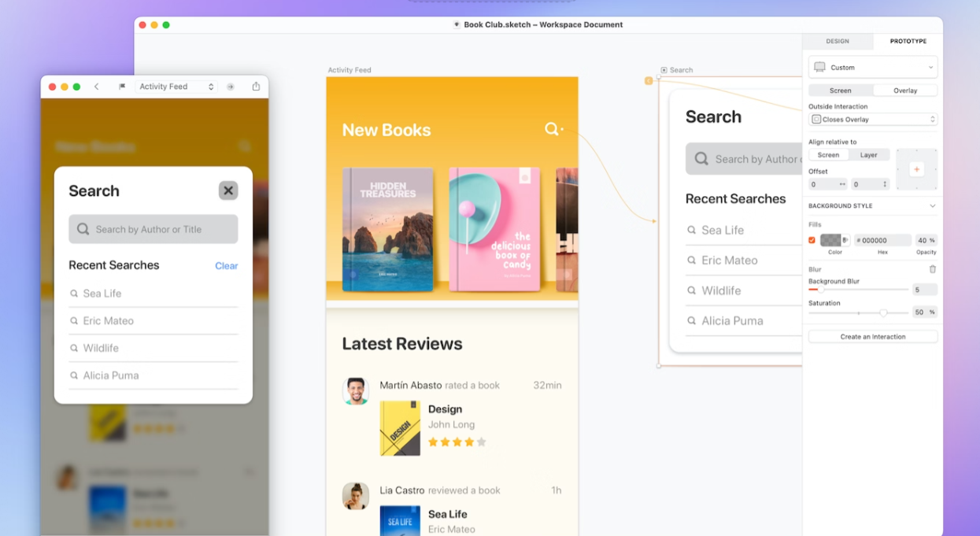This screenshot has width=980, height=536.
Task: Click the Clear link in Recent Searches
Action: [227, 266]
